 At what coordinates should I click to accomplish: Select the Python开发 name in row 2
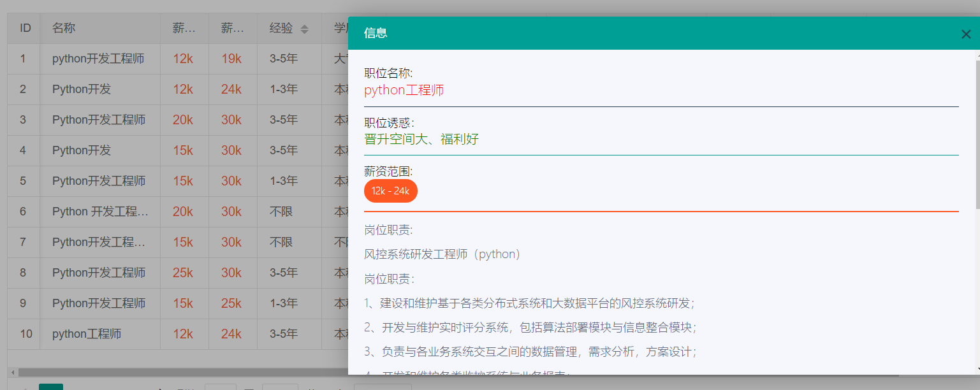(82, 89)
